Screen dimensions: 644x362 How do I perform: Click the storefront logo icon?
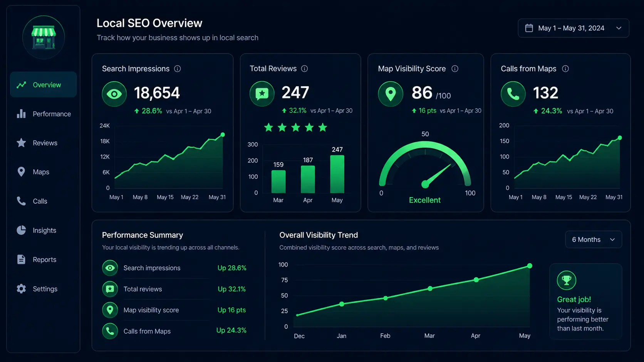click(44, 37)
